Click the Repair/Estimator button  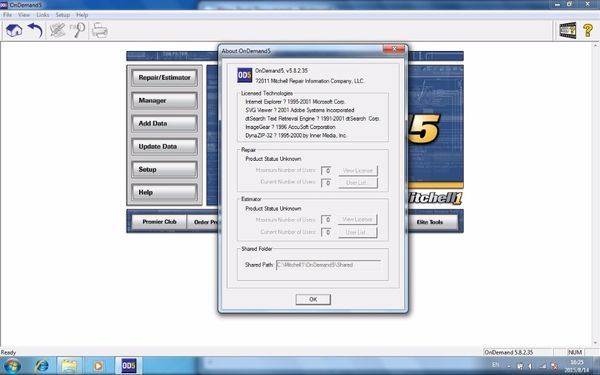(x=165, y=78)
